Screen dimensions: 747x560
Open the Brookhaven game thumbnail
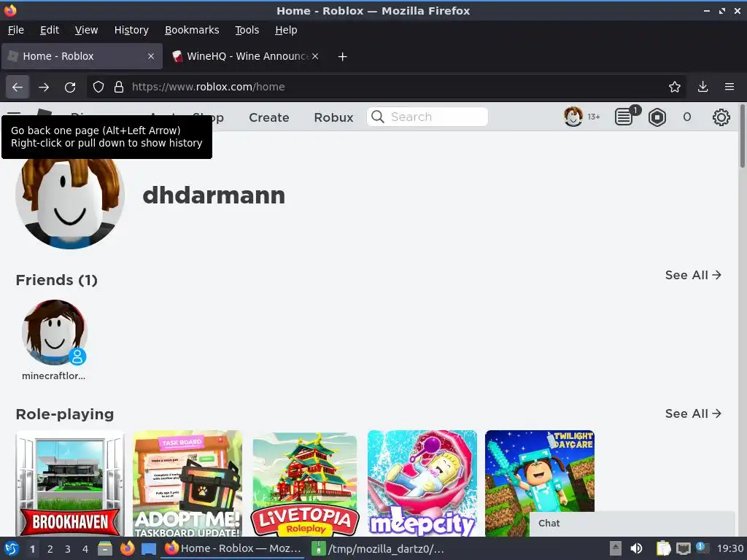pos(70,483)
